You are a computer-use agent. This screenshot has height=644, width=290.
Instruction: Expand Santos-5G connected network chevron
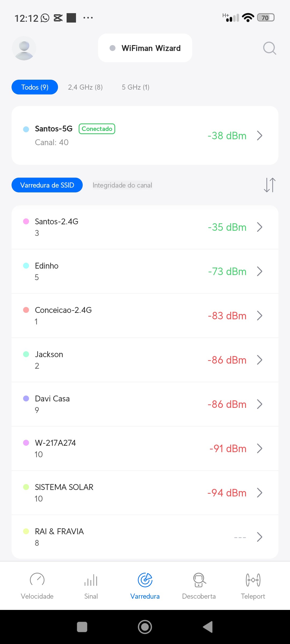click(259, 136)
